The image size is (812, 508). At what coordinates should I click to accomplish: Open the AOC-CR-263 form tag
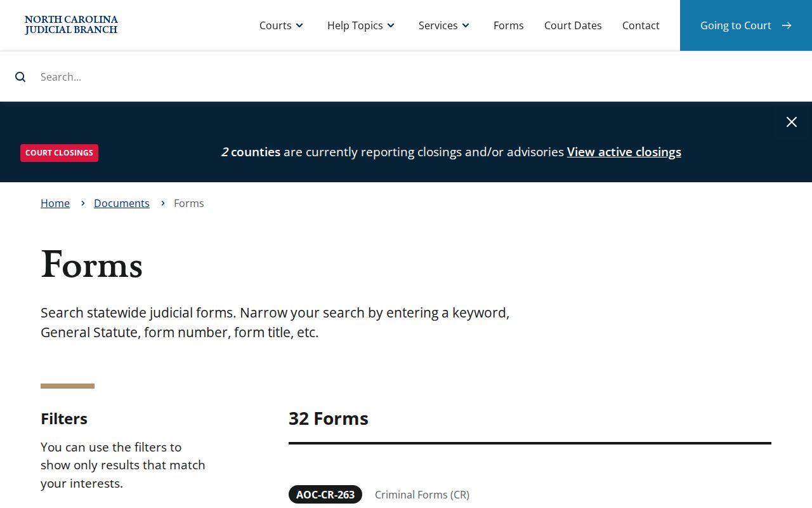point(325,495)
